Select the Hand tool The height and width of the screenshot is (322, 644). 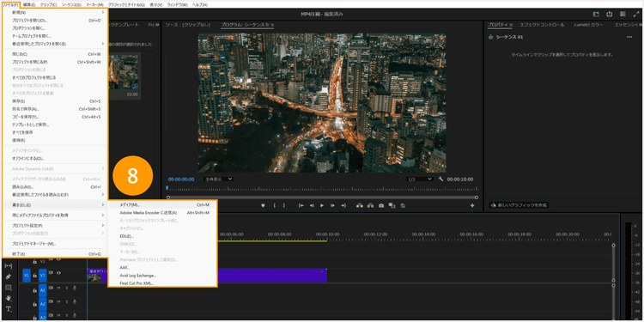[x=9, y=298]
